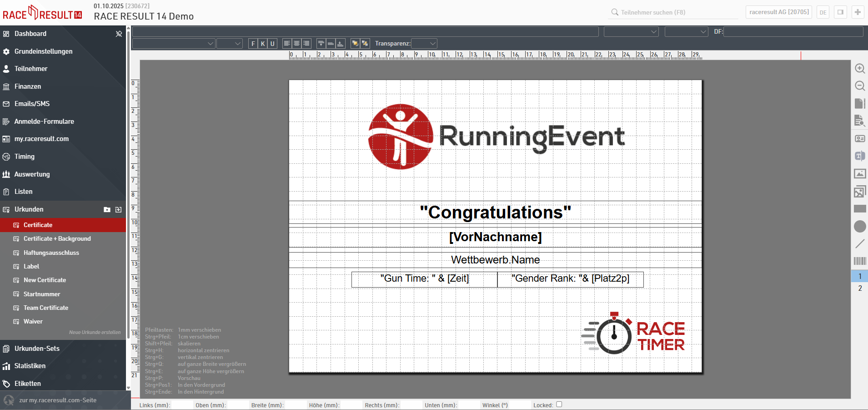The height and width of the screenshot is (410, 868).
Task: Open the font size dropdown
Action: [x=230, y=44]
